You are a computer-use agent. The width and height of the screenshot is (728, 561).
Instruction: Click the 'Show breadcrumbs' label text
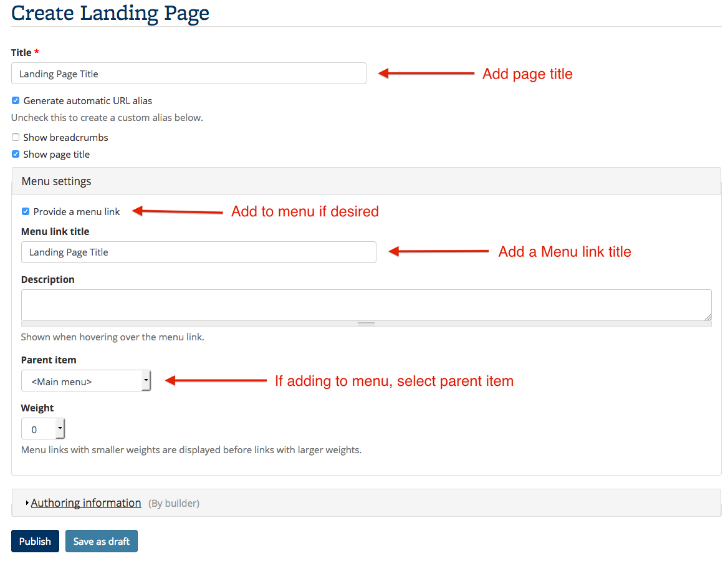click(x=65, y=138)
